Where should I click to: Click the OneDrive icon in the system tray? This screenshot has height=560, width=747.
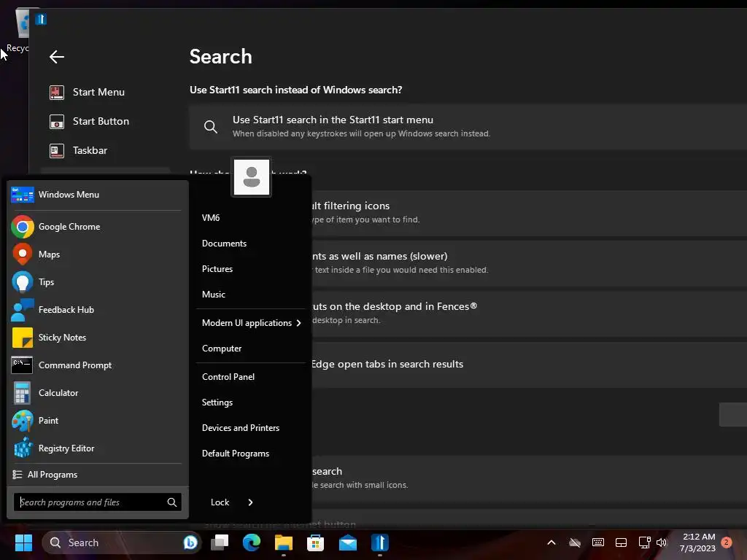[x=575, y=542]
